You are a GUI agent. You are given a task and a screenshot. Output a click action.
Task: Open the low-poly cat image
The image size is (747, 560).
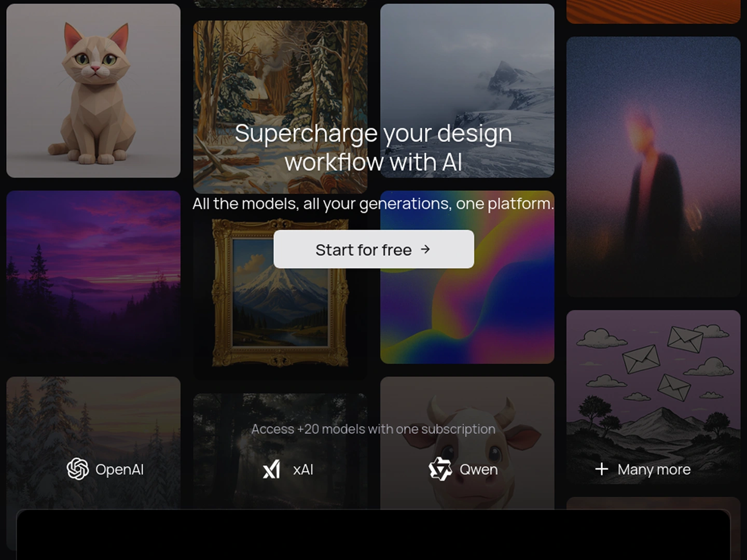tap(93, 91)
